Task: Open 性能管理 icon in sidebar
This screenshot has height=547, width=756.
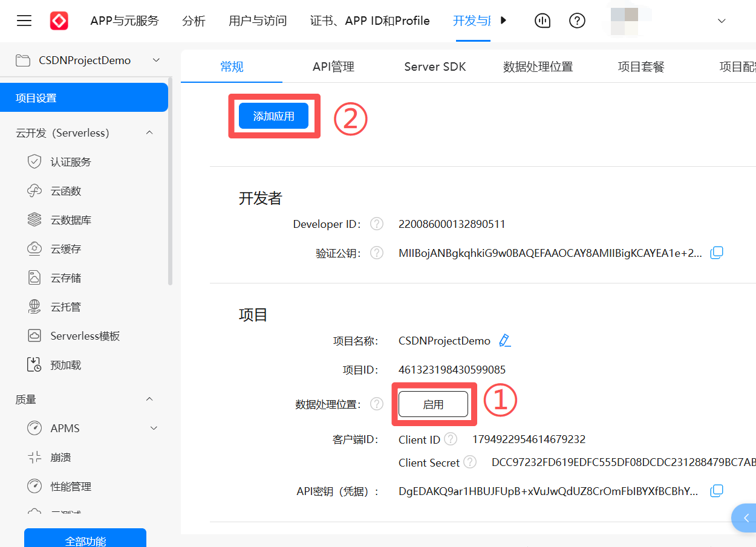Action: (34, 487)
